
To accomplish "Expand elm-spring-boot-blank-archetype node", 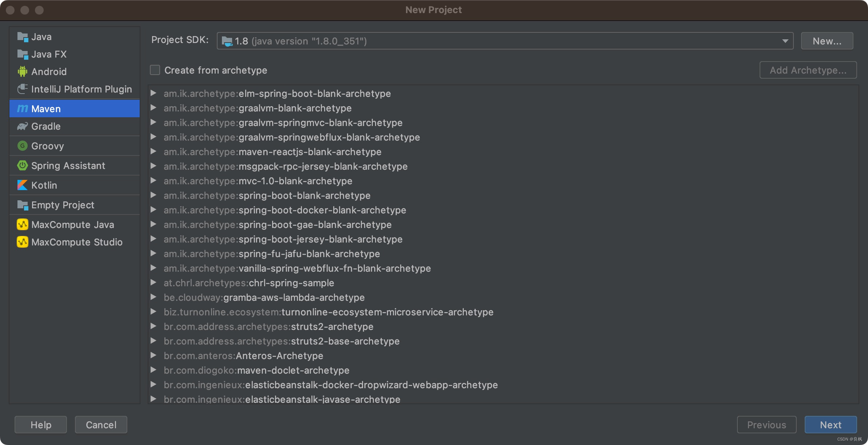I will pyautogui.click(x=154, y=93).
